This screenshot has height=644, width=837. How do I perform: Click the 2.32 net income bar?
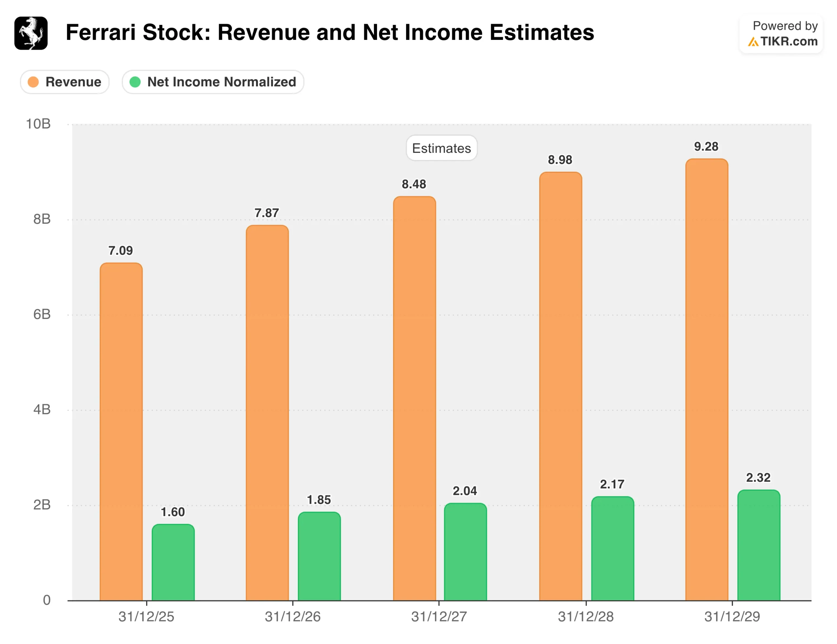759,545
